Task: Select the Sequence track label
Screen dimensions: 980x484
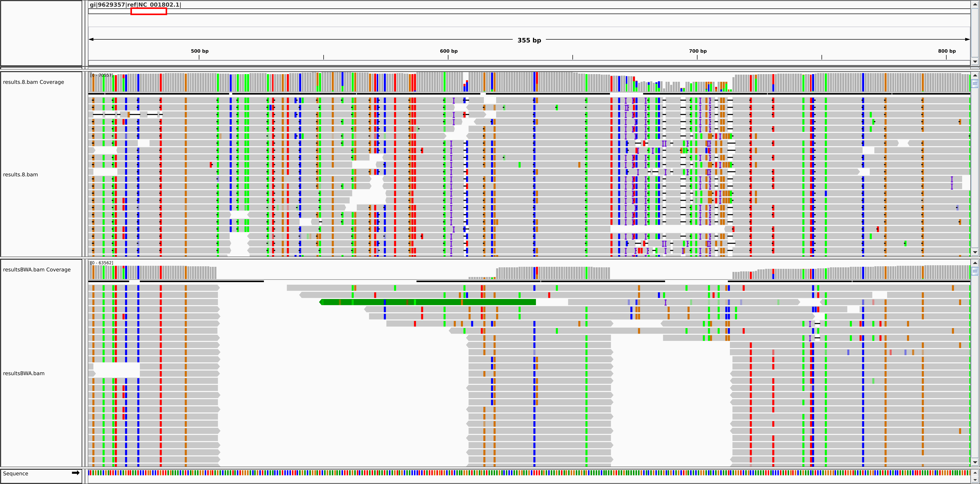Action: tap(16, 473)
